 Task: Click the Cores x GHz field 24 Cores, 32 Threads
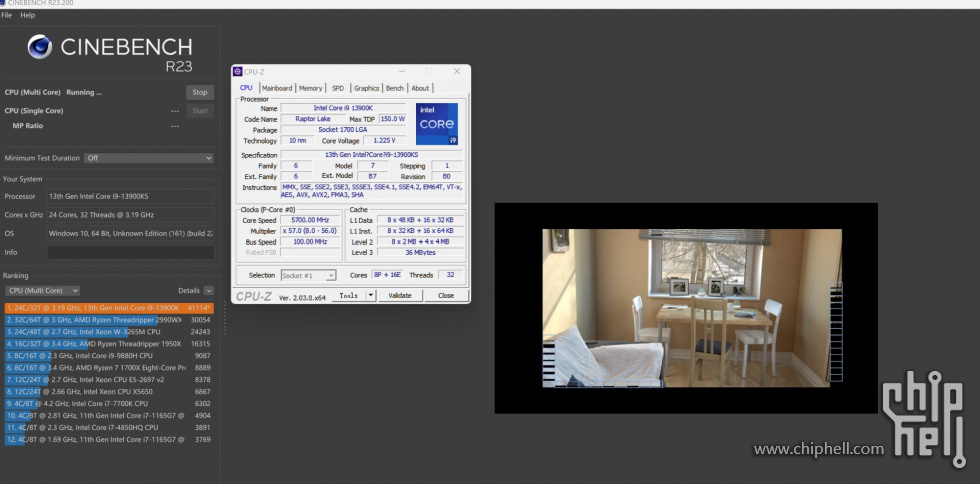131,215
